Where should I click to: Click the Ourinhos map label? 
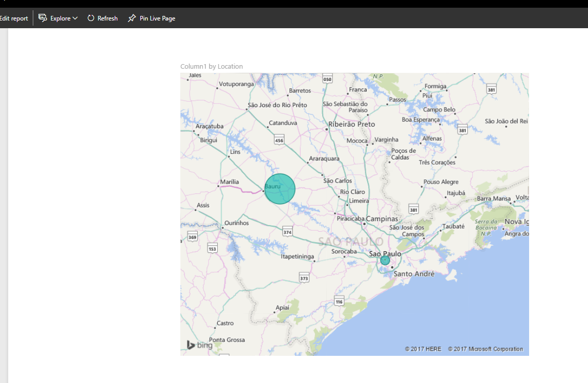[x=237, y=223]
